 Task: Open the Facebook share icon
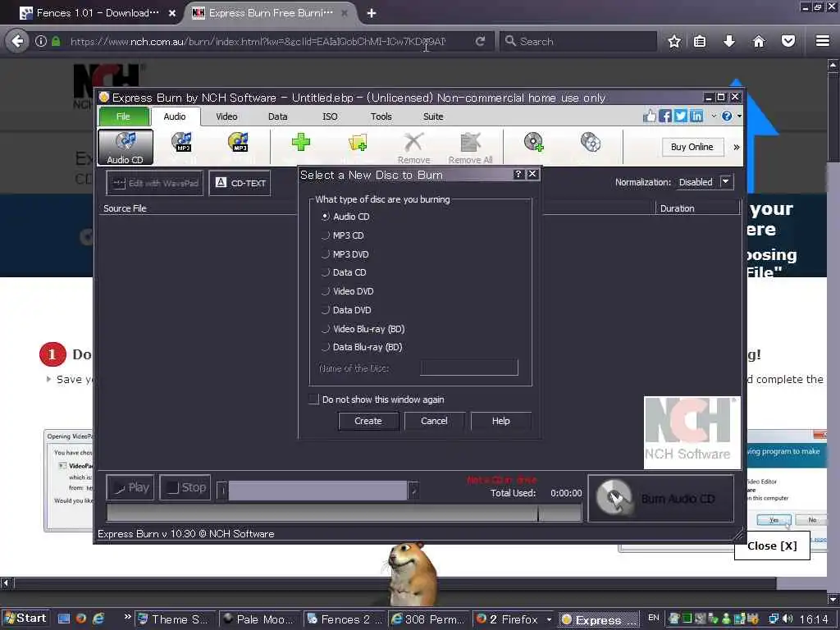[664, 116]
